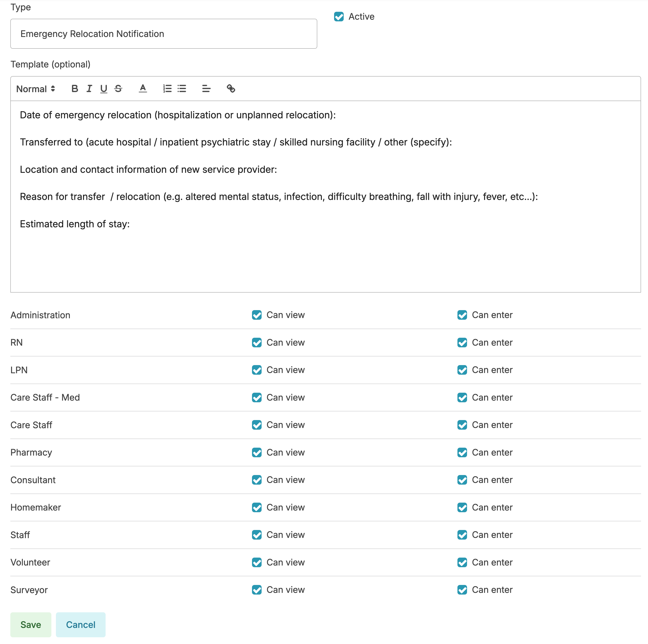Apply strikethrough formatting to text
Image resolution: width=648 pixels, height=644 pixels.
coord(118,89)
